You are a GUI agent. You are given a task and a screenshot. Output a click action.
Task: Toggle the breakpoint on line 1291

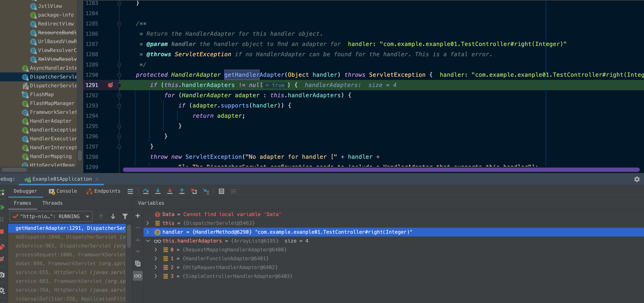(110, 85)
